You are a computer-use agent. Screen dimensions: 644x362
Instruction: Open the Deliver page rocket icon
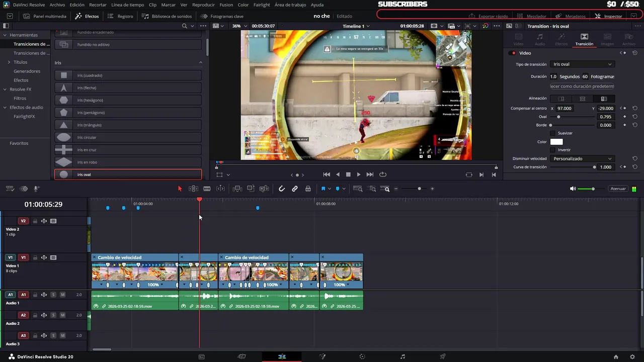[443, 356]
